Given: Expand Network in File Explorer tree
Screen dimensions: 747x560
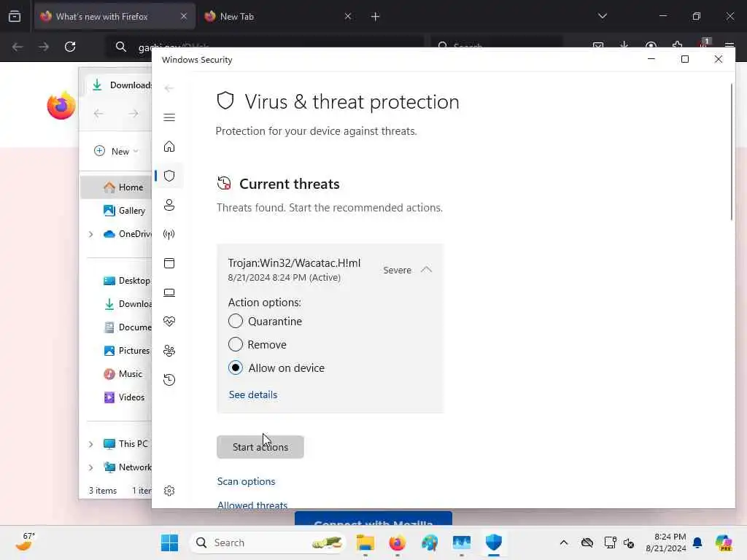Looking at the screenshot, I should [90, 467].
